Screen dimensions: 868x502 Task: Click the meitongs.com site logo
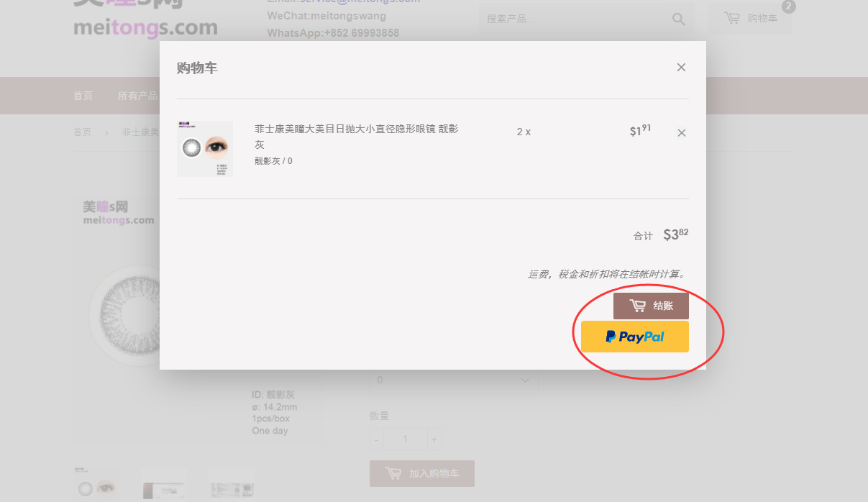point(145,19)
